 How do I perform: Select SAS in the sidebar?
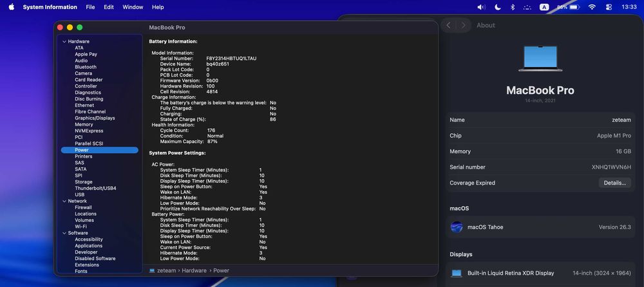(79, 163)
